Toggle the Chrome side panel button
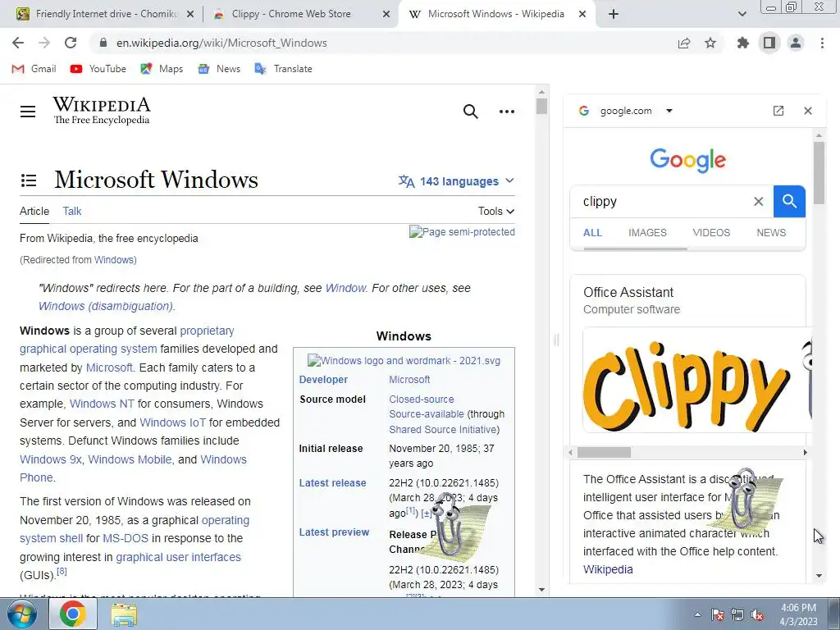Image resolution: width=840 pixels, height=630 pixels. click(769, 43)
